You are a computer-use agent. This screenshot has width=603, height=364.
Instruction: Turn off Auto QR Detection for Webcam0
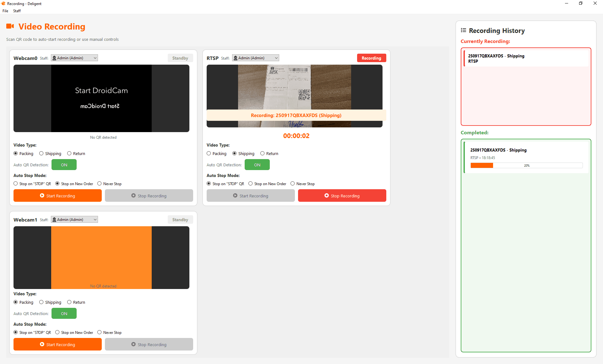tap(64, 165)
